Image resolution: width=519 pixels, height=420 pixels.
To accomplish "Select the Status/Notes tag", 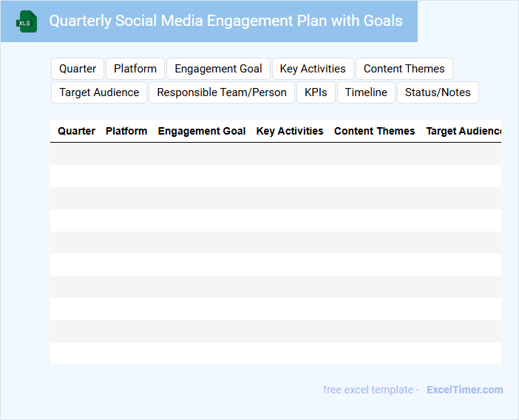I will [438, 92].
